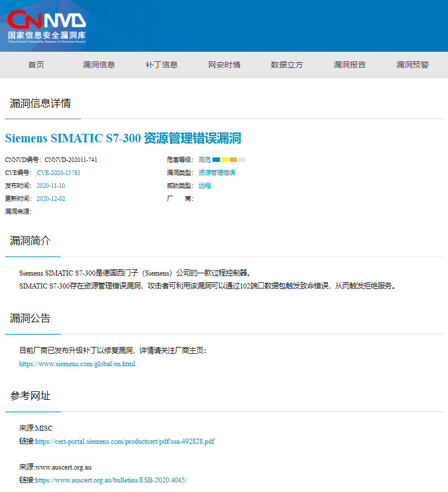The width and height of the screenshot is (448, 492).
Task: Click the CNNVD-202011-741 number text
Action: 71,160
